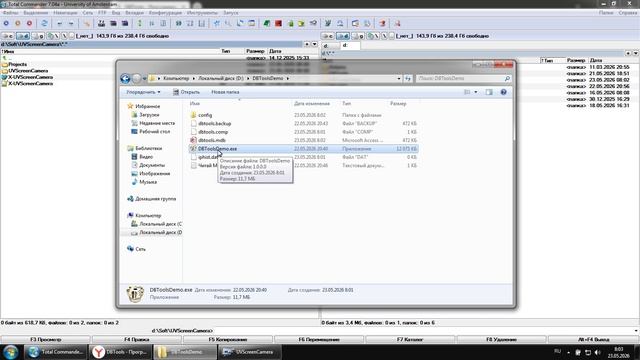This screenshot has height=360, width=640.
Task: Switch to the Yandex browser DBTools taskbar button
Action: click(121, 352)
